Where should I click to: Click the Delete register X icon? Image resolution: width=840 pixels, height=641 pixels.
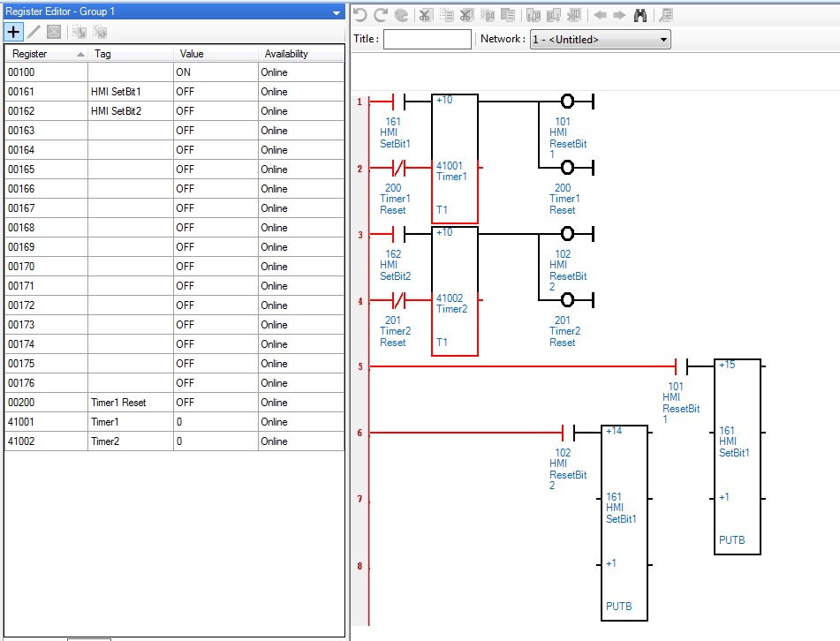point(54,32)
